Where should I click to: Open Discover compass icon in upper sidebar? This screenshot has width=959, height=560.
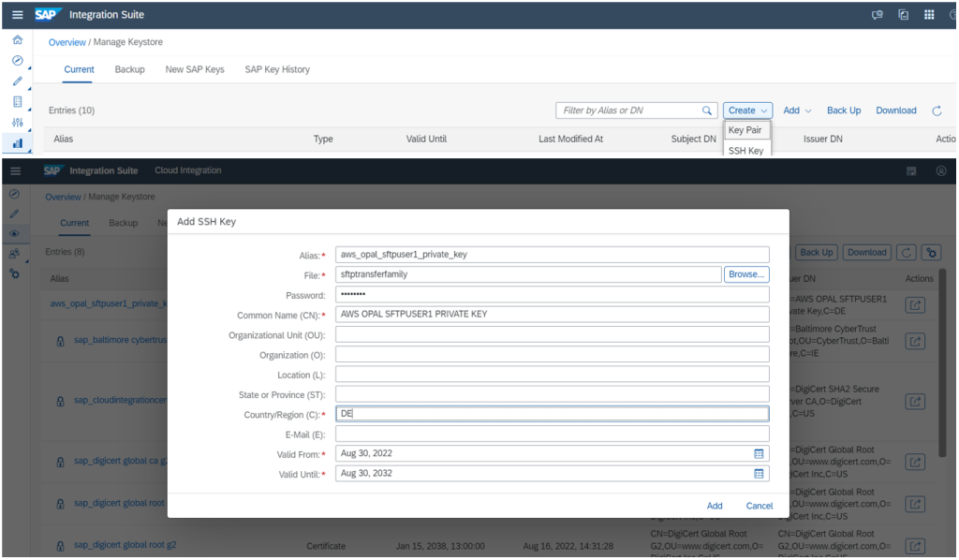[x=18, y=61]
